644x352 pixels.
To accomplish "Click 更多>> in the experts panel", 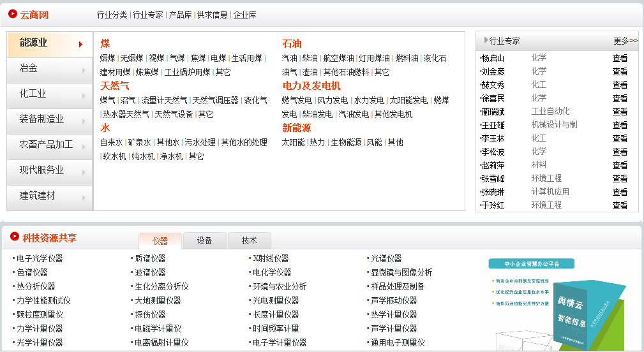I will (625, 41).
